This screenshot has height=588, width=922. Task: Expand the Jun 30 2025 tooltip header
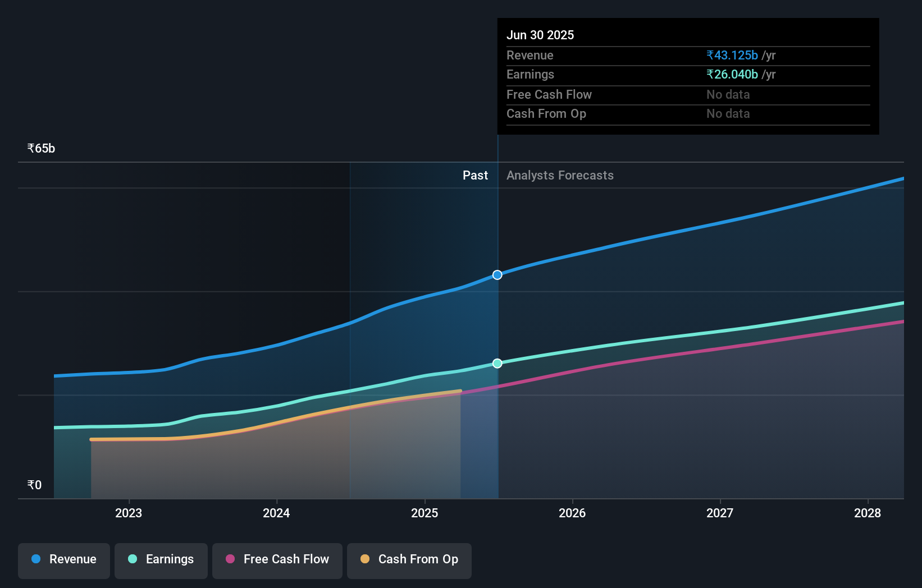[540, 35]
